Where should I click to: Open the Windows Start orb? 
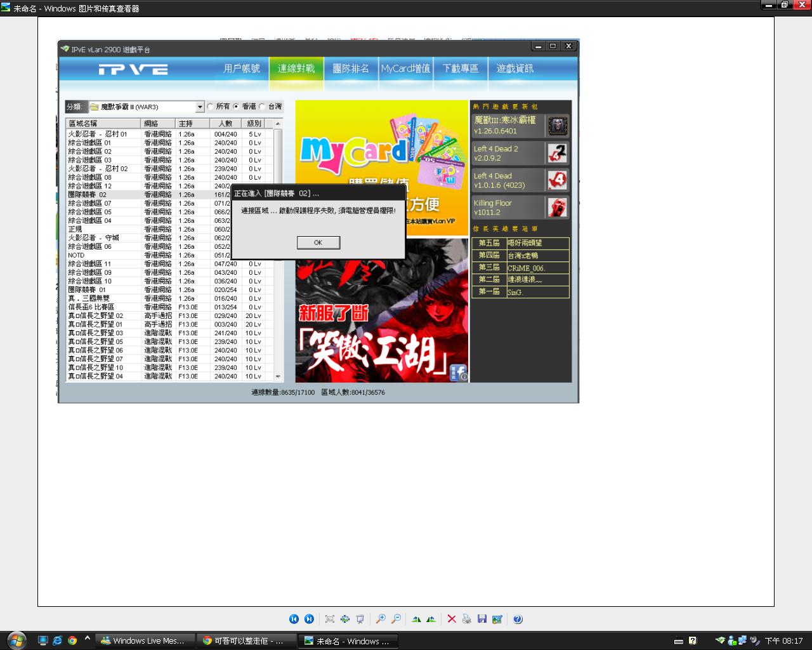[16, 640]
